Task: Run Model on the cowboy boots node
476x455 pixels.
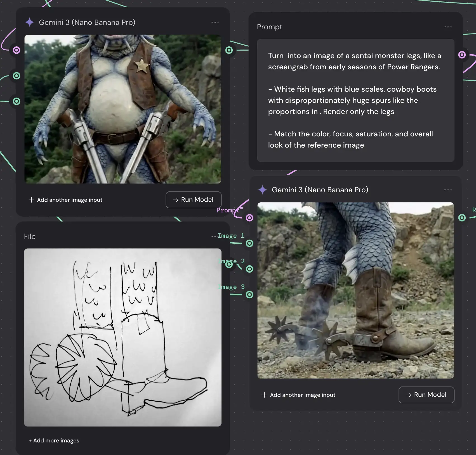Action: [x=426, y=395]
